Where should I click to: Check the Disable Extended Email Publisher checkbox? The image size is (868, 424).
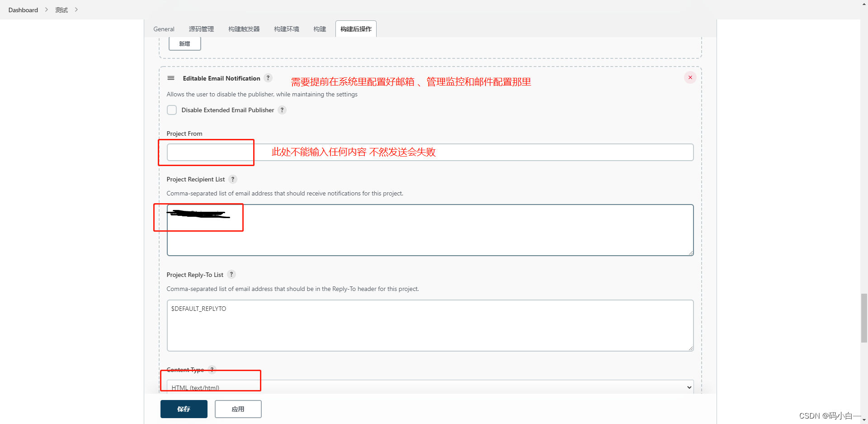(172, 110)
